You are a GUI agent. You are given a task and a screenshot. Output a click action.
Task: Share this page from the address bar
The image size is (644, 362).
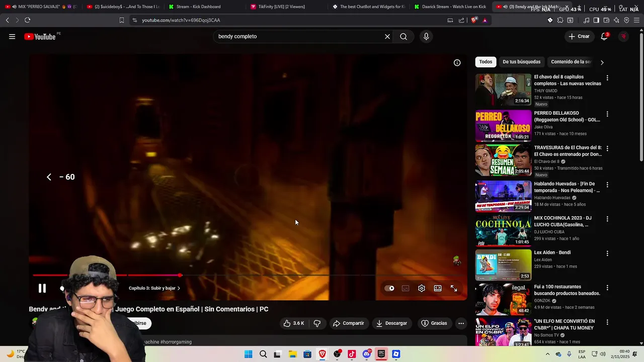[461, 20]
